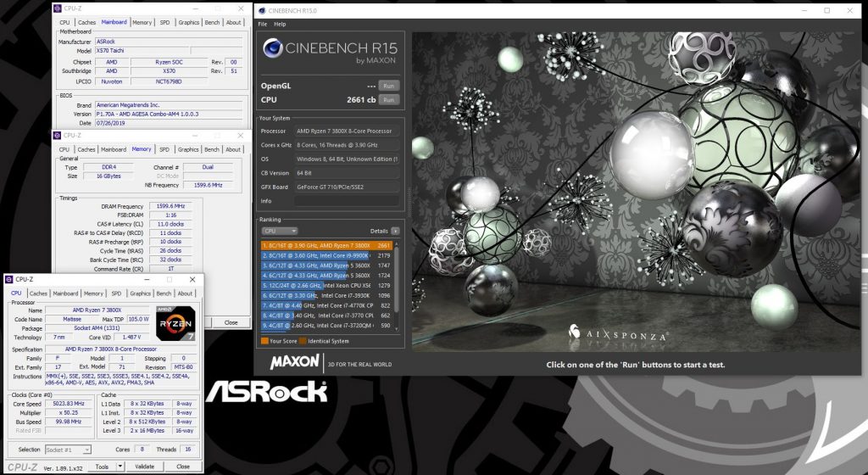Click the Cinebench R15 title bar app icon
The image size is (868, 475).
(263, 10)
